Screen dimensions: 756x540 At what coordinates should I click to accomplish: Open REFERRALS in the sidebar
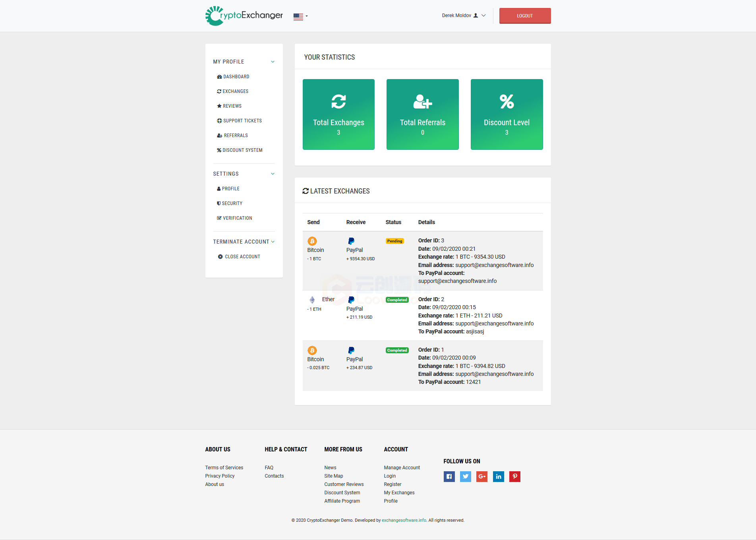coord(232,135)
